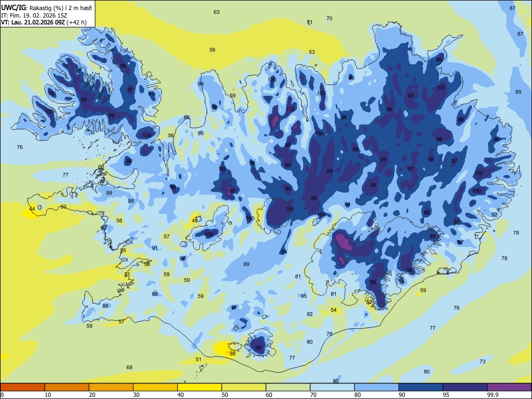Click the map value 50
The width and height of the screenshot is (532, 399).
[x=63, y=206]
